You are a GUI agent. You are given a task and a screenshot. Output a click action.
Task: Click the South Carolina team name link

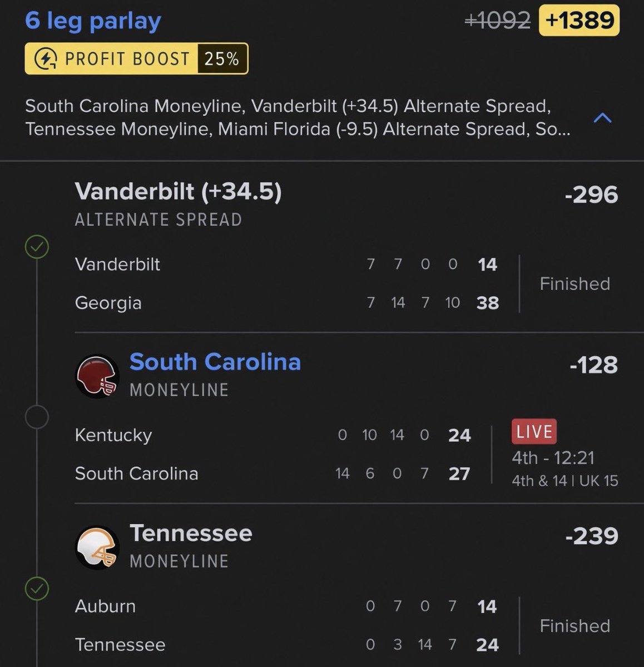tap(215, 362)
